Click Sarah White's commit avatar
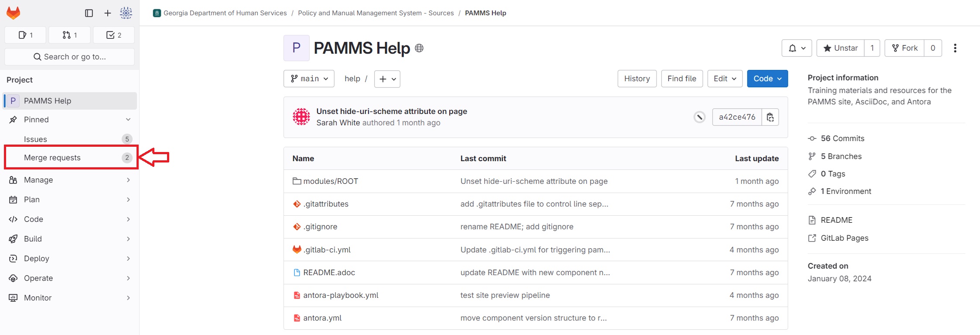Image resolution: width=980 pixels, height=335 pixels. (x=301, y=117)
